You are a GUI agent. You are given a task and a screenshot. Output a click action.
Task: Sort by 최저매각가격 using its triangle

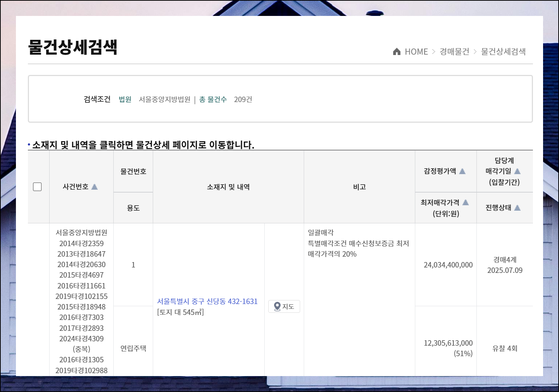click(466, 202)
